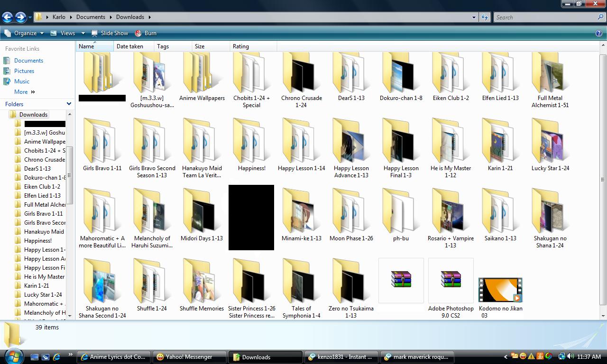Screen dimensions: 607x364
Task: Select Karin 1-21 in the folder tree
Action: [x=37, y=286]
